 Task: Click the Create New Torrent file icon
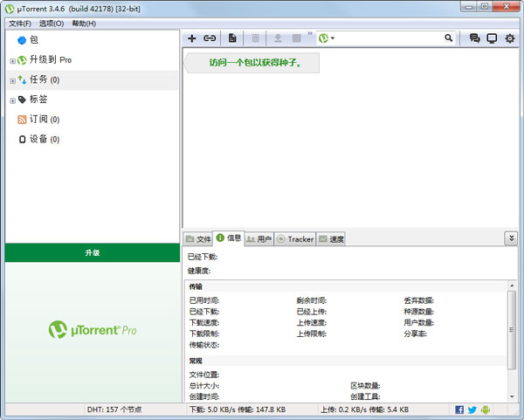(232, 38)
